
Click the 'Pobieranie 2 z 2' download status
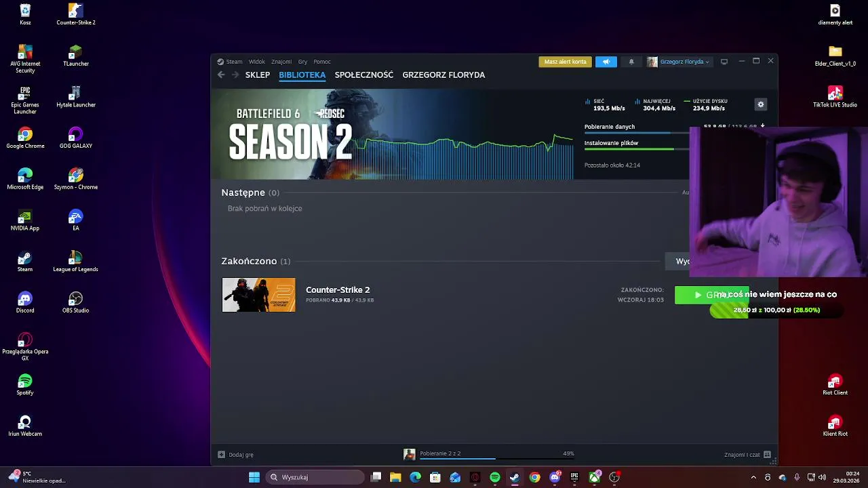[440, 453]
